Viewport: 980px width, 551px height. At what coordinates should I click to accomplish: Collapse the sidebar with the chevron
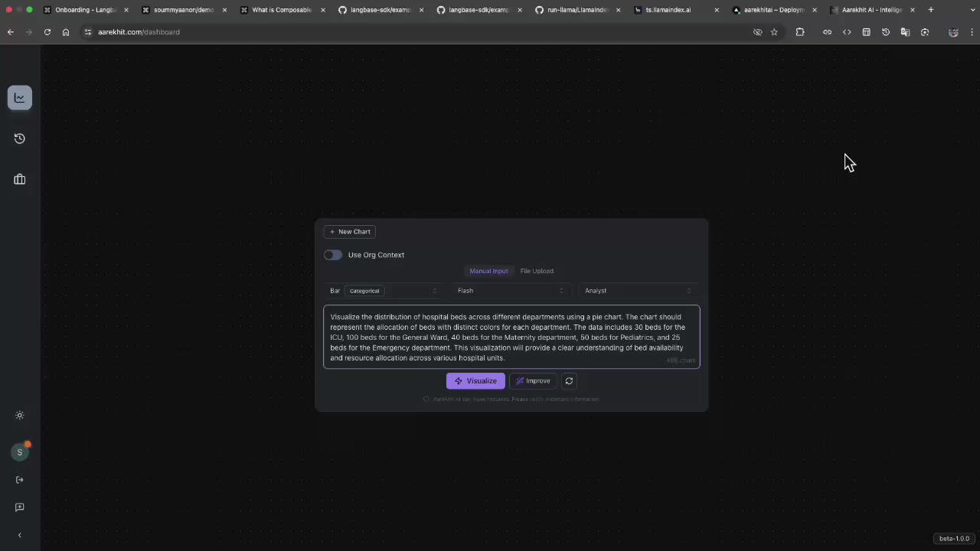pyautogui.click(x=20, y=535)
